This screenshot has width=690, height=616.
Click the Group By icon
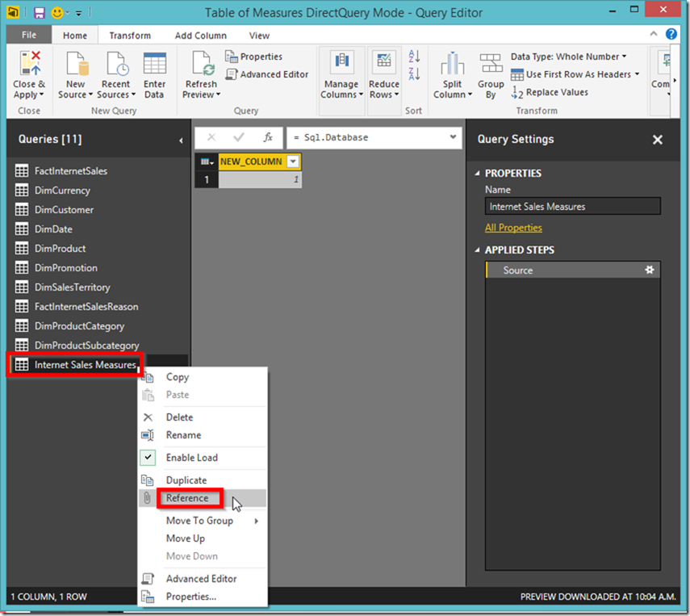coord(491,63)
